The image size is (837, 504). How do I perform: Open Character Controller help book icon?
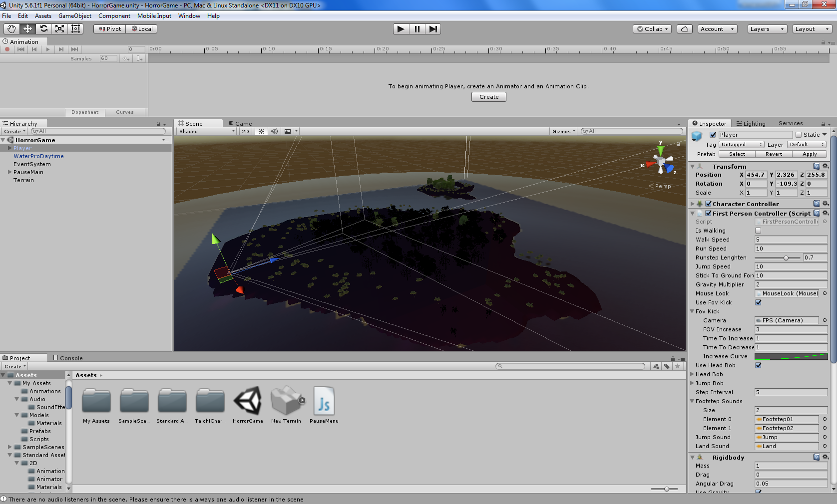coord(817,204)
